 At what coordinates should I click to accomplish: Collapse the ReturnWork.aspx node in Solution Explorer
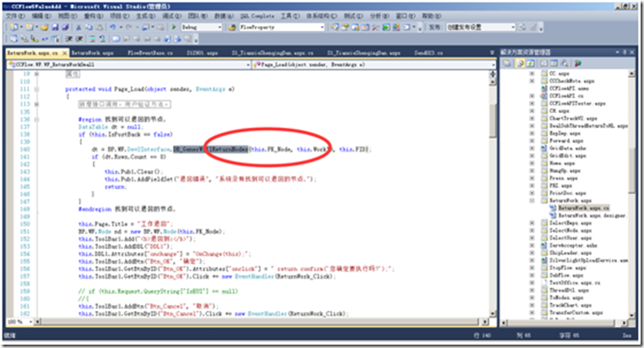click(533, 200)
